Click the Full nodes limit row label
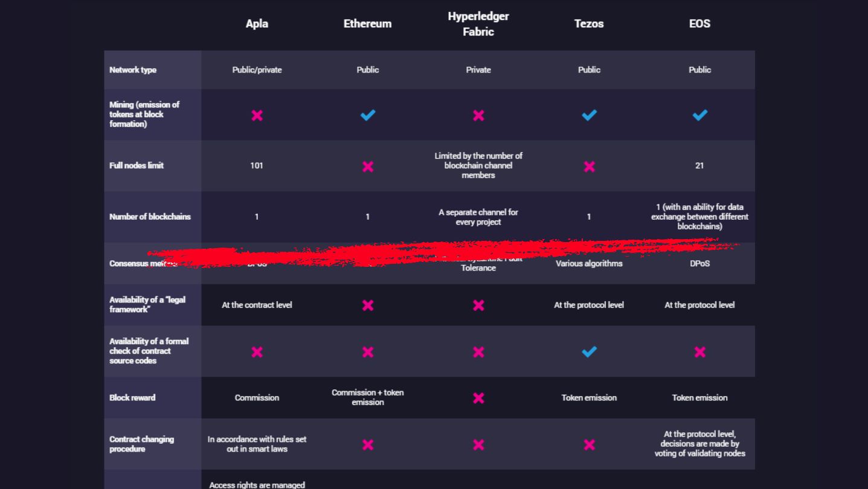 137,165
